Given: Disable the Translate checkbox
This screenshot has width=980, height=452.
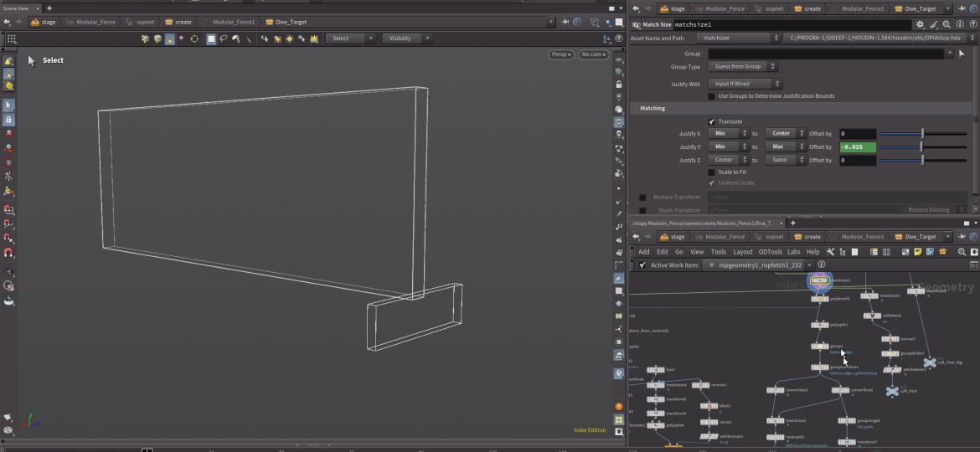Looking at the screenshot, I should (712, 121).
